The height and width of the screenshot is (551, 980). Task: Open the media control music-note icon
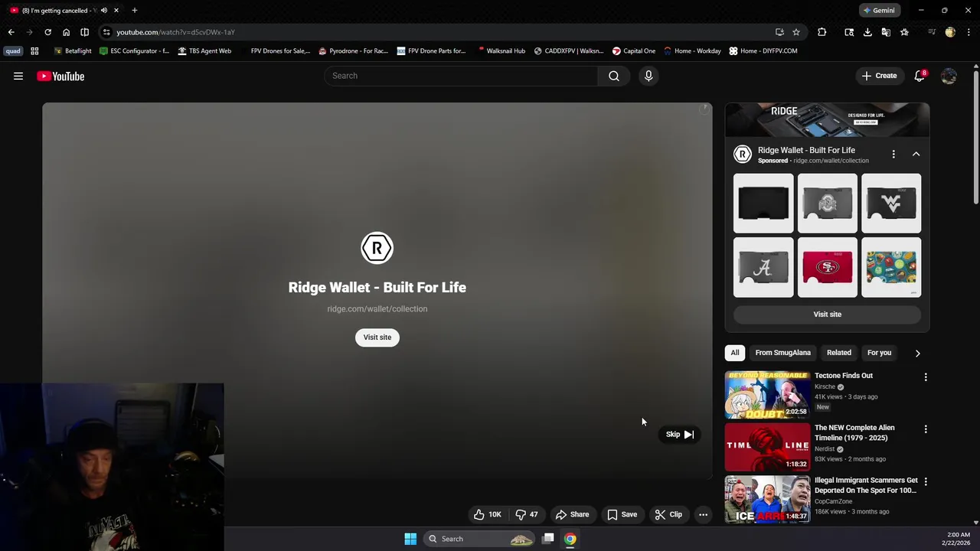(x=932, y=32)
